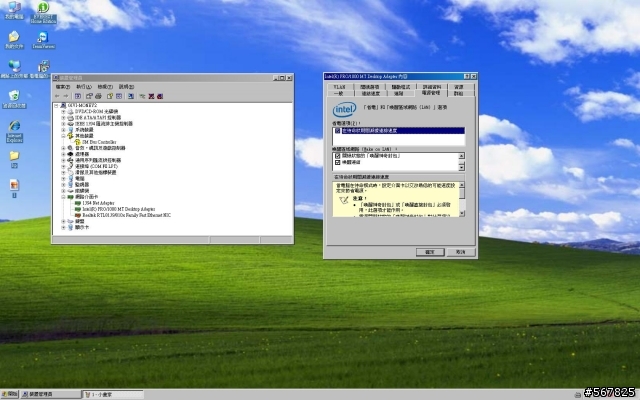Expand the Ports (COM & LPT) category
This screenshot has width=640, height=400.
pyautogui.click(x=63, y=167)
